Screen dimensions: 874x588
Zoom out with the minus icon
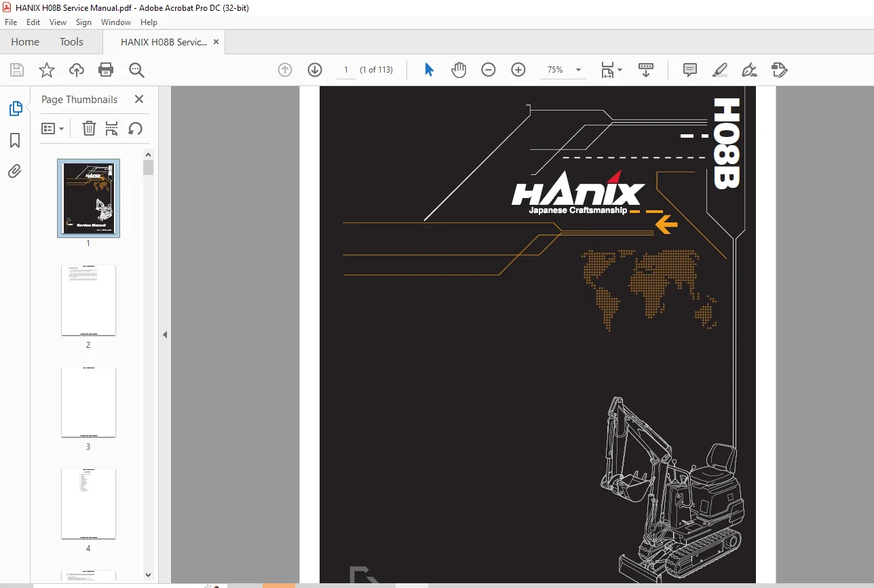point(489,70)
